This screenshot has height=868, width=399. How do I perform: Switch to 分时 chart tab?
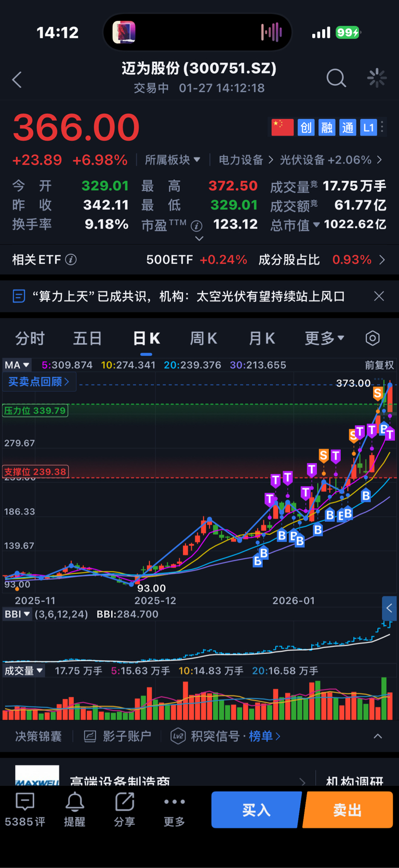point(30,338)
